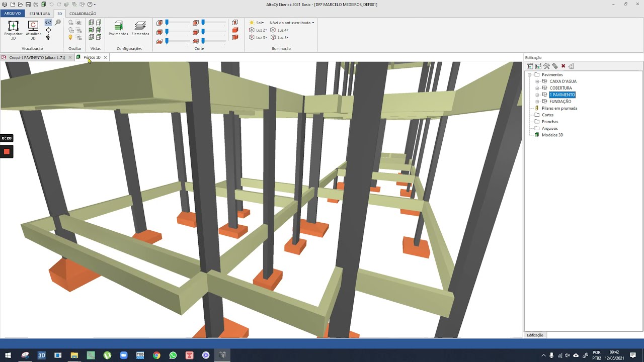Switch to Croqui-1 PAVIMENTO document tab

pyautogui.click(x=37, y=57)
